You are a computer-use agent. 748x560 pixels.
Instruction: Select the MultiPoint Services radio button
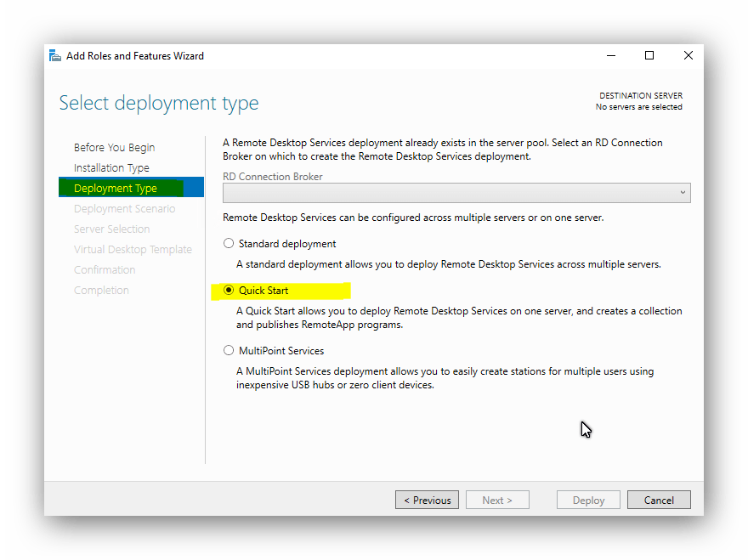coord(229,351)
